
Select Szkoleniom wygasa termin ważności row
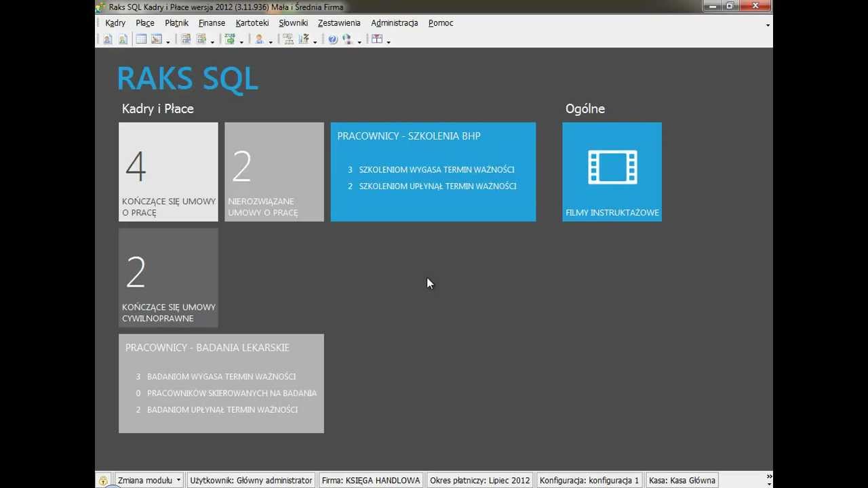click(431, 169)
